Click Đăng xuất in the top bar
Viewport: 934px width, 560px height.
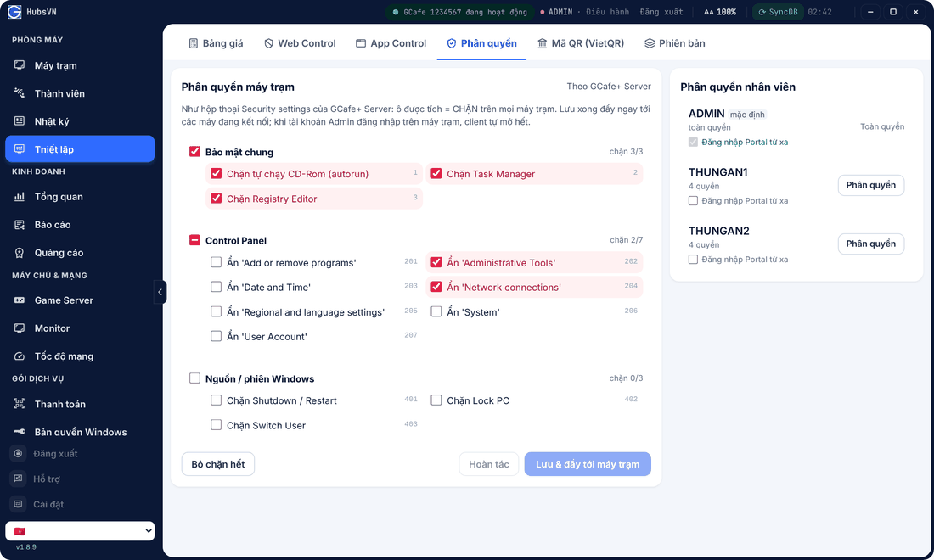point(661,12)
